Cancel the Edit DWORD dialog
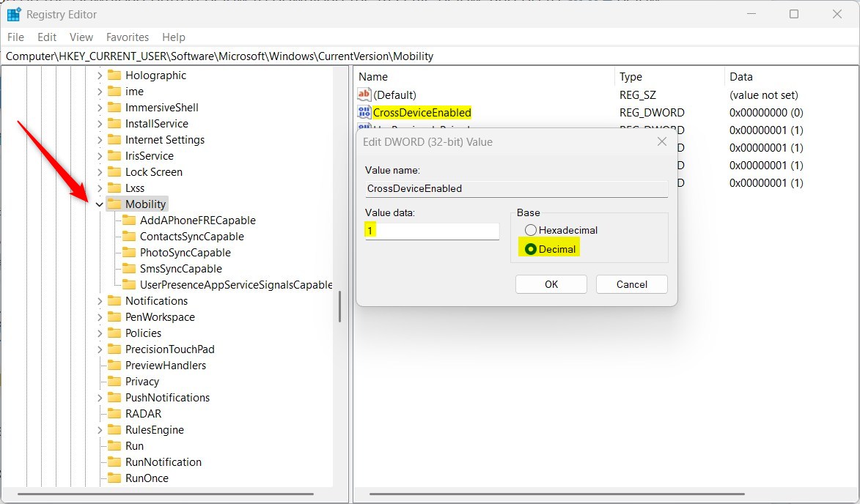Viewport: 860px width, 504px height. click(631, 283)
